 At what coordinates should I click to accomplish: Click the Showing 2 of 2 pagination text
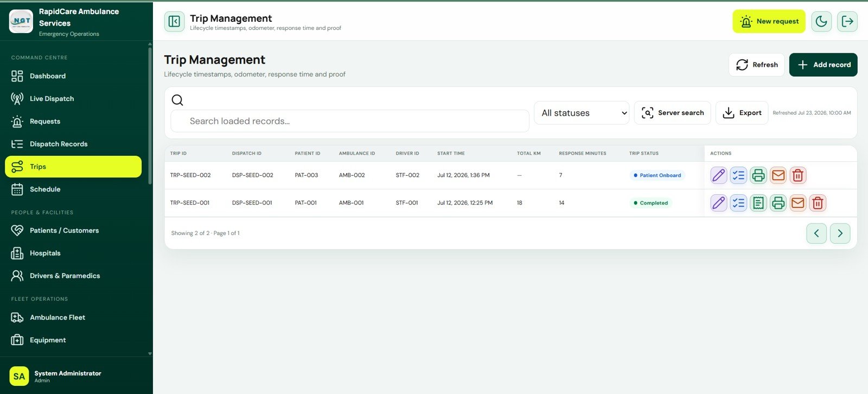[x=205, y=233]
